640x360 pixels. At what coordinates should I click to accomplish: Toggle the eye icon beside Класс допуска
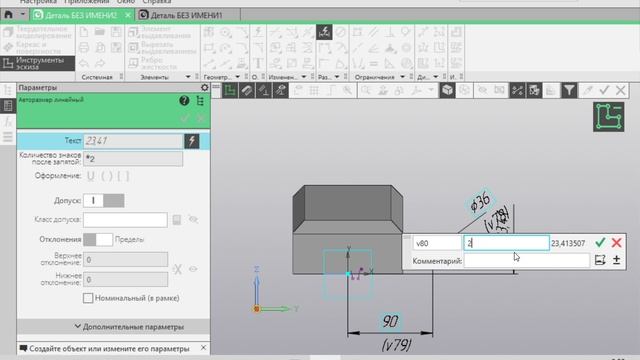pyautogui.click(x=193, y=220)
